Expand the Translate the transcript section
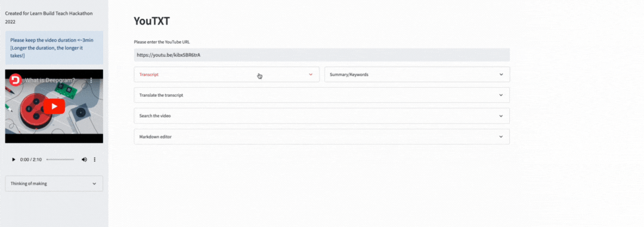Viewport: 644px width, 227px height. [x=321, y=95]
